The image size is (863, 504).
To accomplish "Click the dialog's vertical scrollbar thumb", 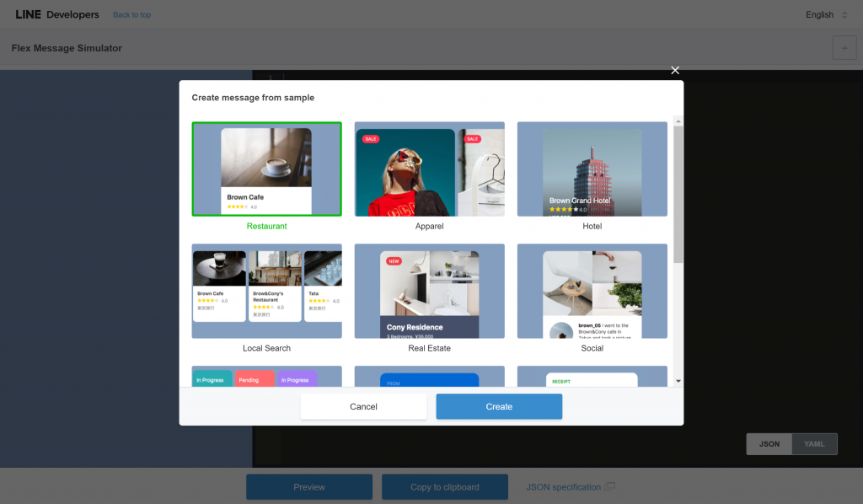I will 678,195.
